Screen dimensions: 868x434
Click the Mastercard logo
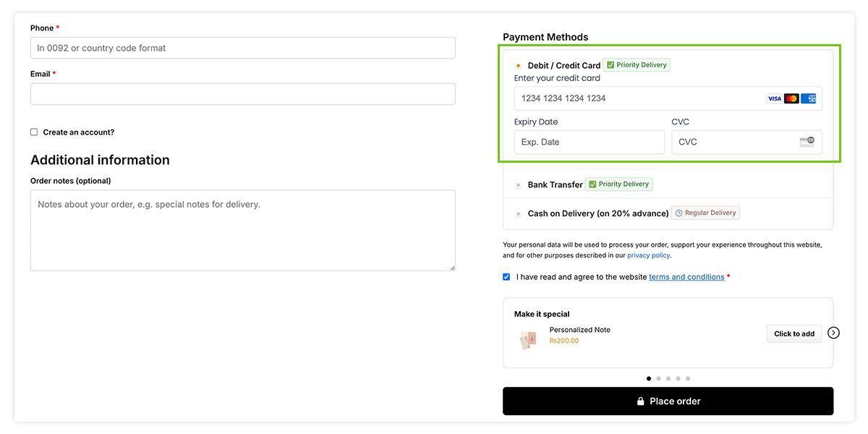[x=791, y=98]
